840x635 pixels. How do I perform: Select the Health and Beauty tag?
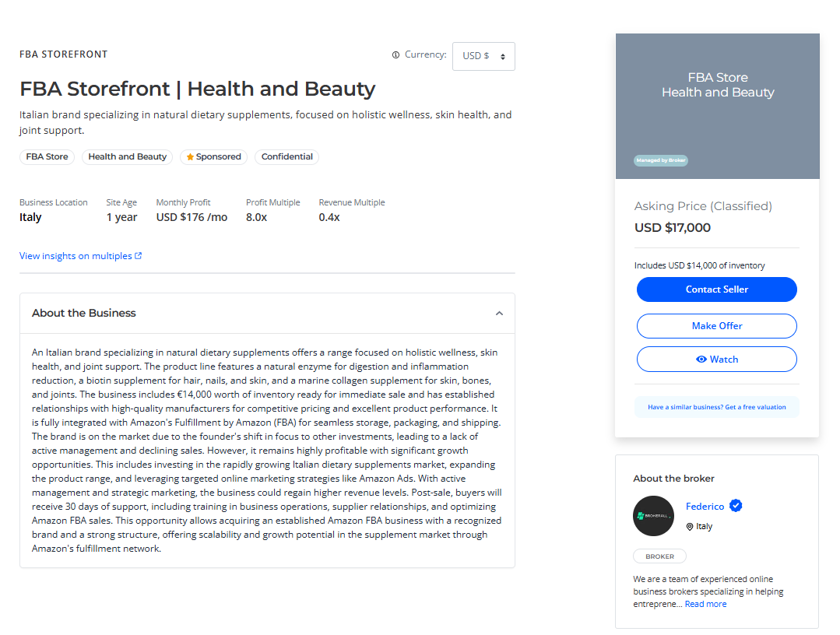[128, 157]
